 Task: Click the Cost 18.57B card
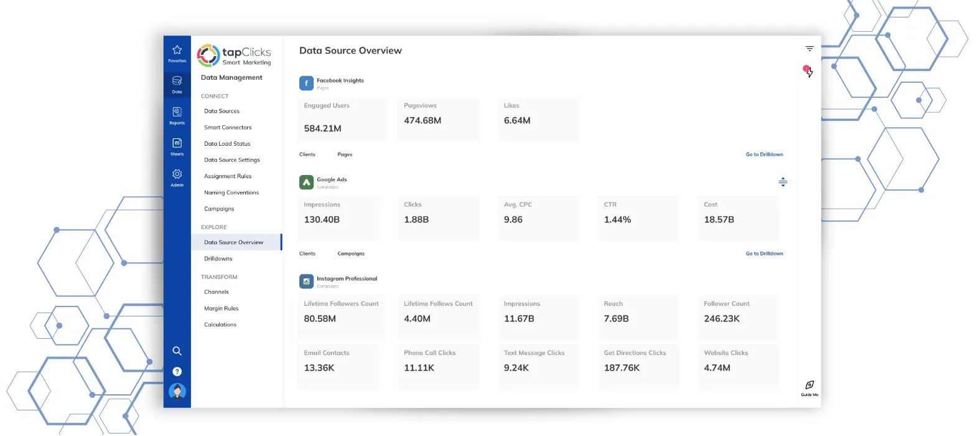click(739, 218)
